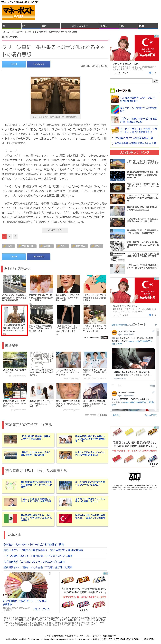Like the first tweet with heart icon

coord(113,386)
